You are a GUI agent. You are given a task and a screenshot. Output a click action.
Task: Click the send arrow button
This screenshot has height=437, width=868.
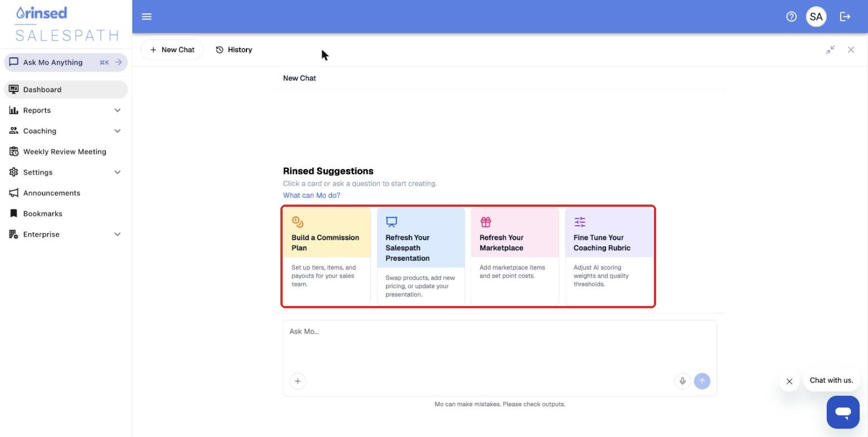click(702, 381)
